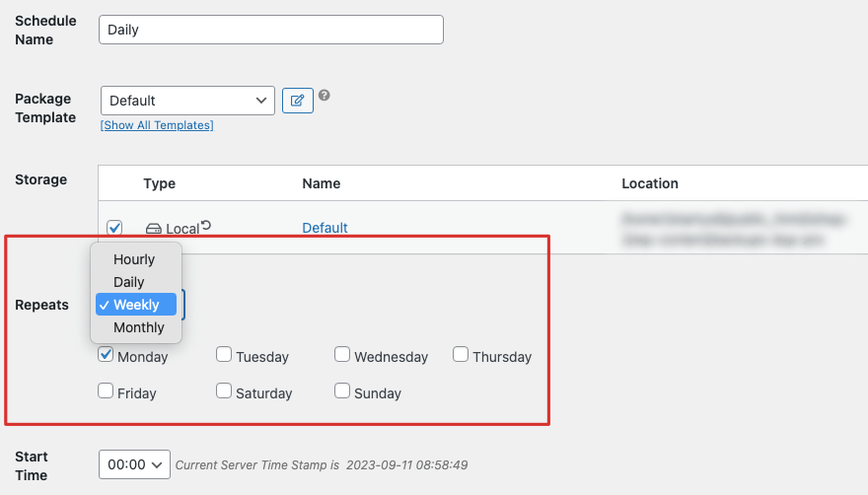Click the Type column header

(x=160, y=183)
